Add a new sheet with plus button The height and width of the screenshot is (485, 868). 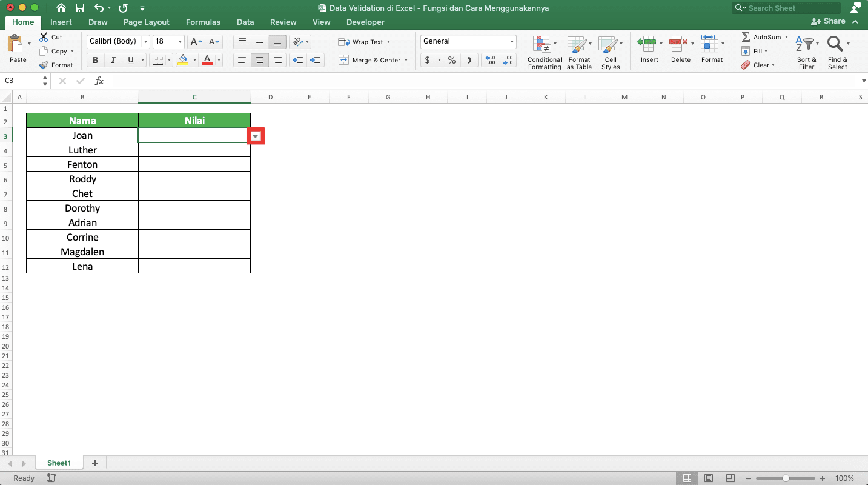point(94,463)
